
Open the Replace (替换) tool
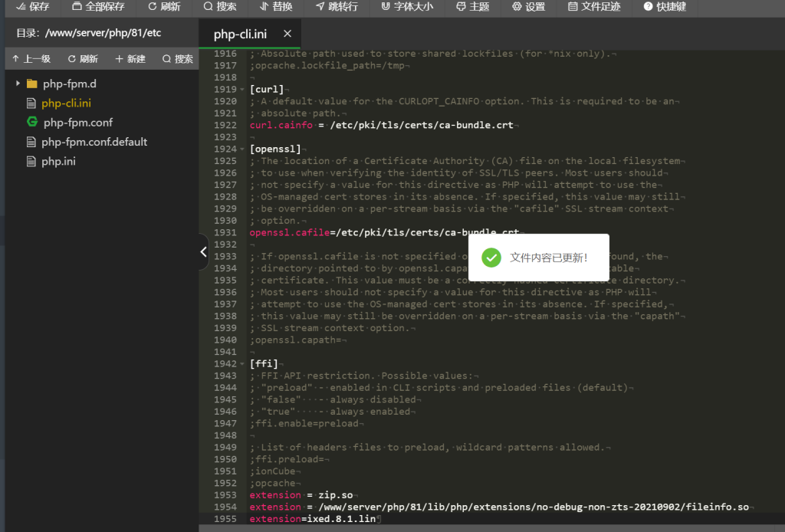coord(276,7)
